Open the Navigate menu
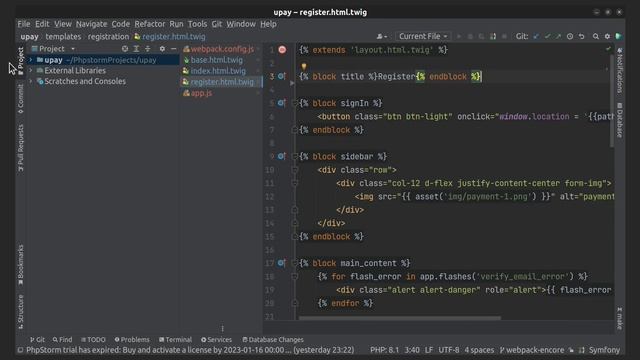Image resolution: width=640 pixels, height=360 pixels. point(91,24)
